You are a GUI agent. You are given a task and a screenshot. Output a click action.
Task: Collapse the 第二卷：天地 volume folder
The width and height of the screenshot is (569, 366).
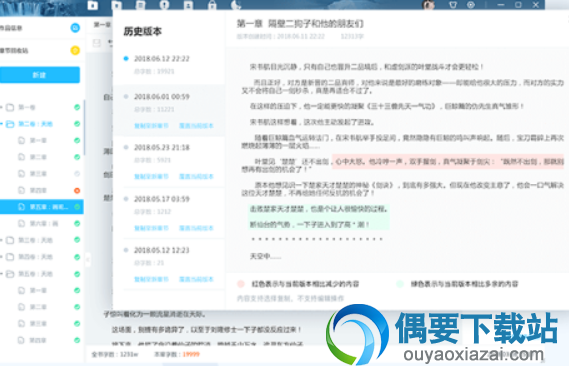(1, 124)
